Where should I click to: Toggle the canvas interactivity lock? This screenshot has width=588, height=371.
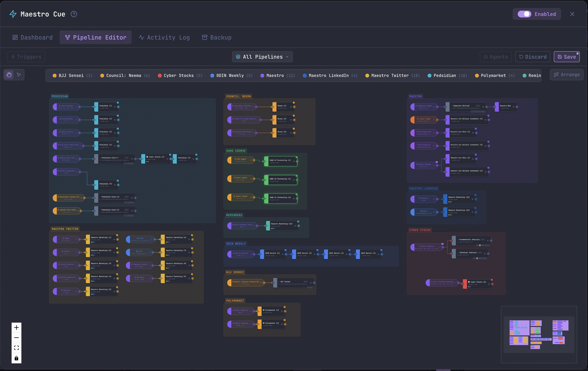pyautogui.click(x=17, y=358)
